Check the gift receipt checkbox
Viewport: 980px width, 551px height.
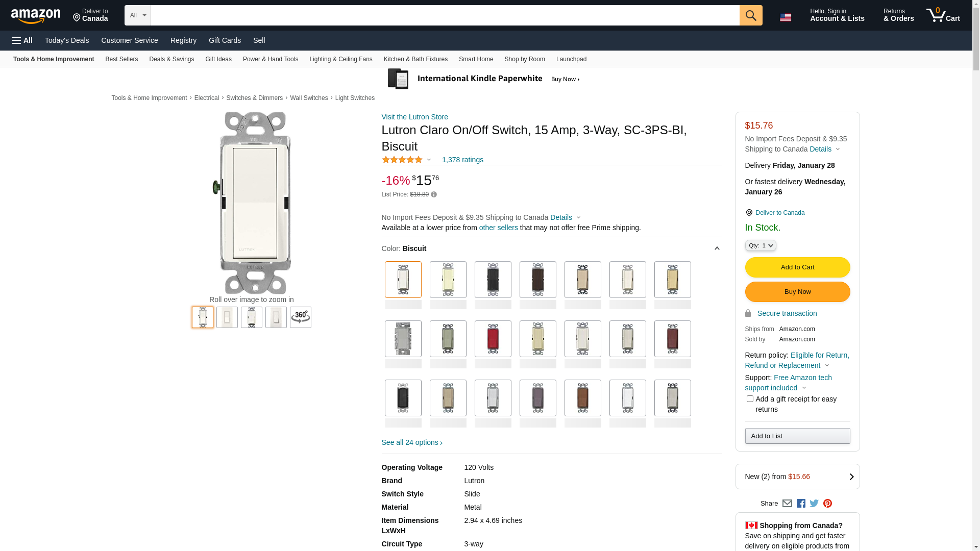[750, 399]
